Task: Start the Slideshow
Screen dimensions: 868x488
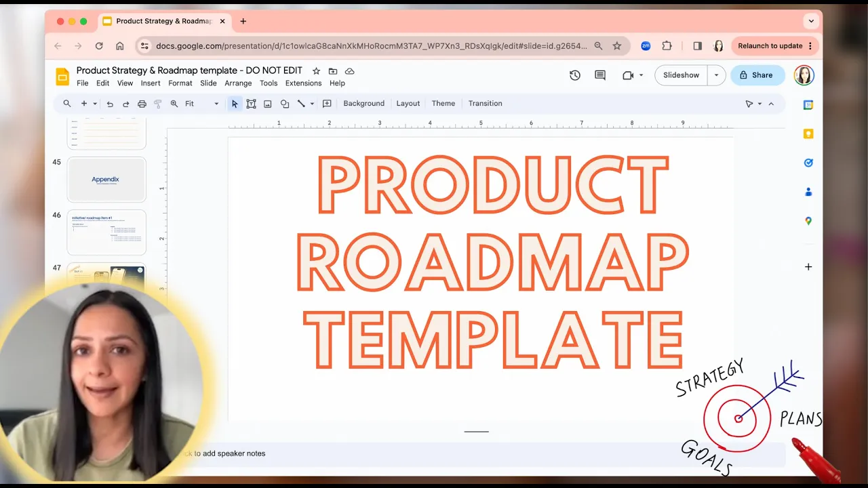Action: pyautogui.click(x=681, y=75)
